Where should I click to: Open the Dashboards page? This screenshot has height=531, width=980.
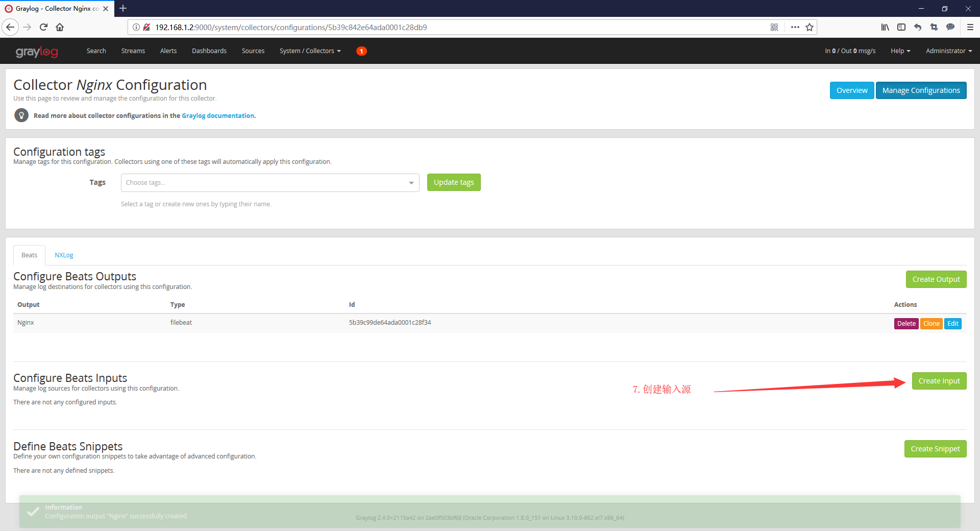point(209,51)
